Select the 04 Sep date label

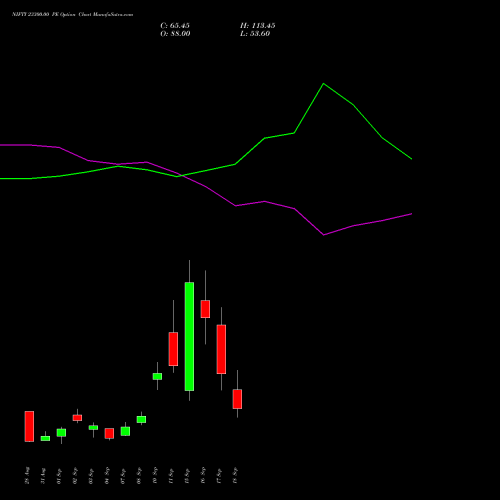tap(107, 476)
